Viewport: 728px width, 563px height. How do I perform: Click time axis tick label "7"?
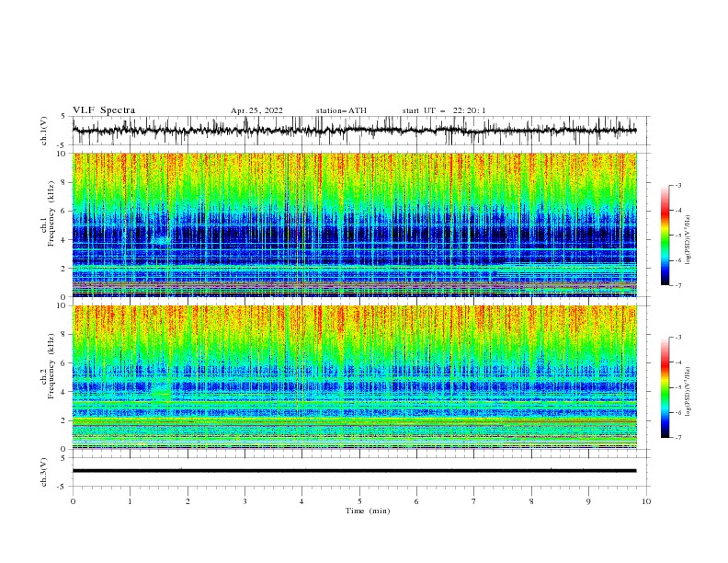click(x=474, y=501)
